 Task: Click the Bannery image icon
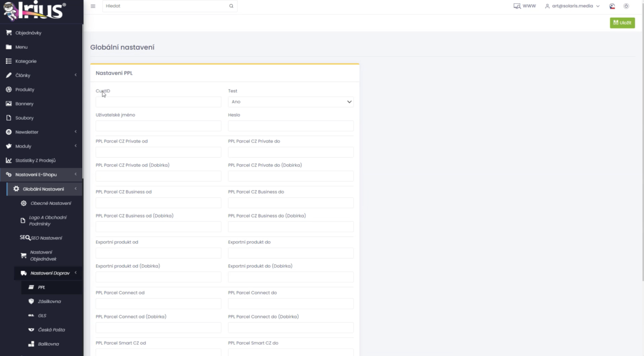click(x=9, y=103)
